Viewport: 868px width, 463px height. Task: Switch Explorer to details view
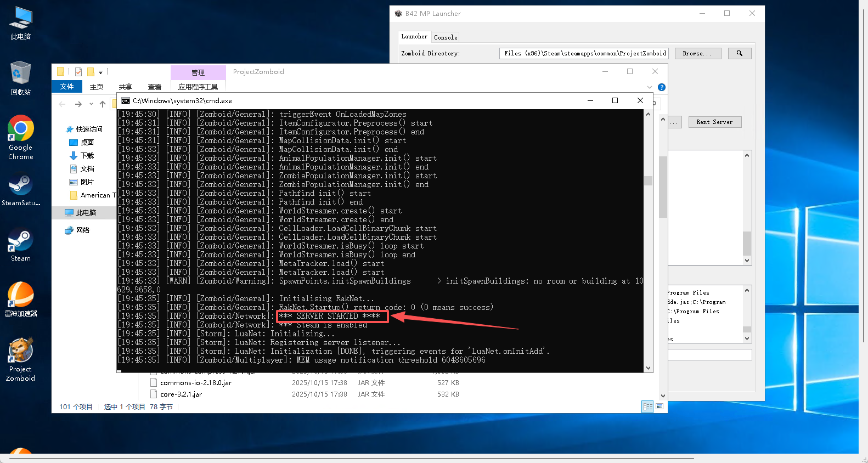pos(647,406)
